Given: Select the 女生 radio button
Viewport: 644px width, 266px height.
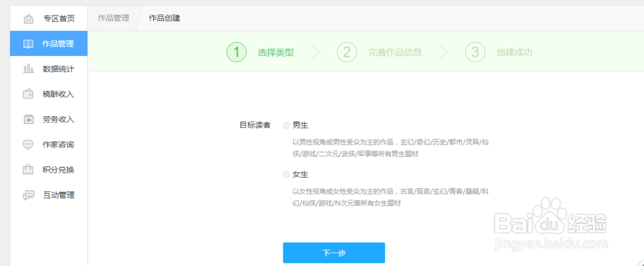Looking at the screenshot, I should coord(287,175).
